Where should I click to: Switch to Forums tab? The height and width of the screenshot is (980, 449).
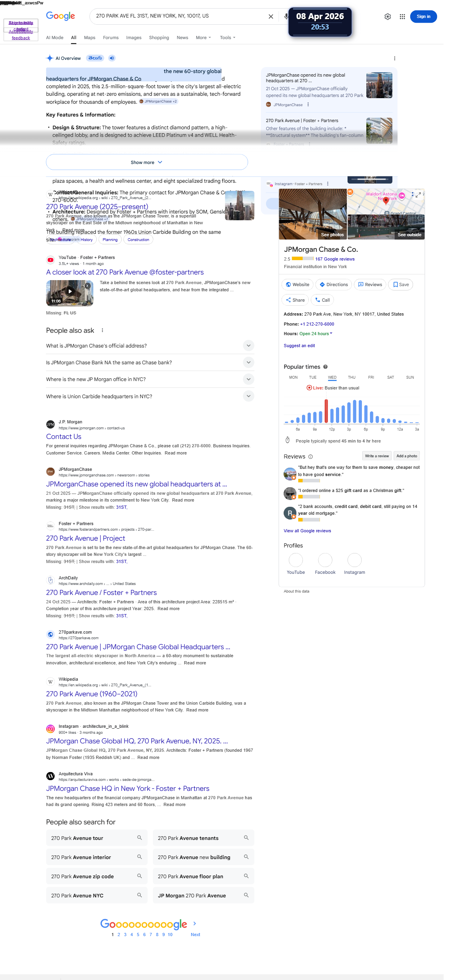(111, 38)
